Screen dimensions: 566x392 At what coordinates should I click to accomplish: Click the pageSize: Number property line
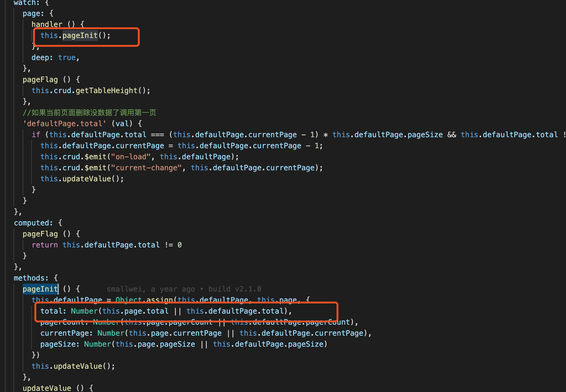coord(184,344)
